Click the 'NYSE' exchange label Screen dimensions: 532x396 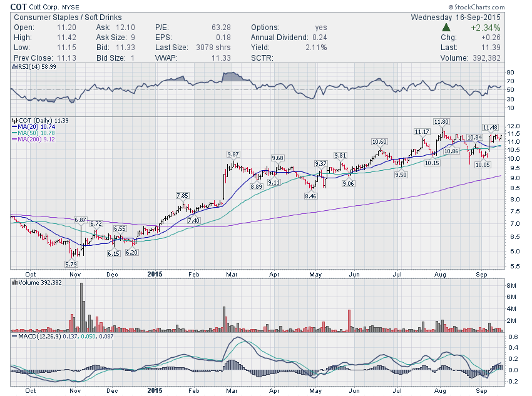click(71, 7)
